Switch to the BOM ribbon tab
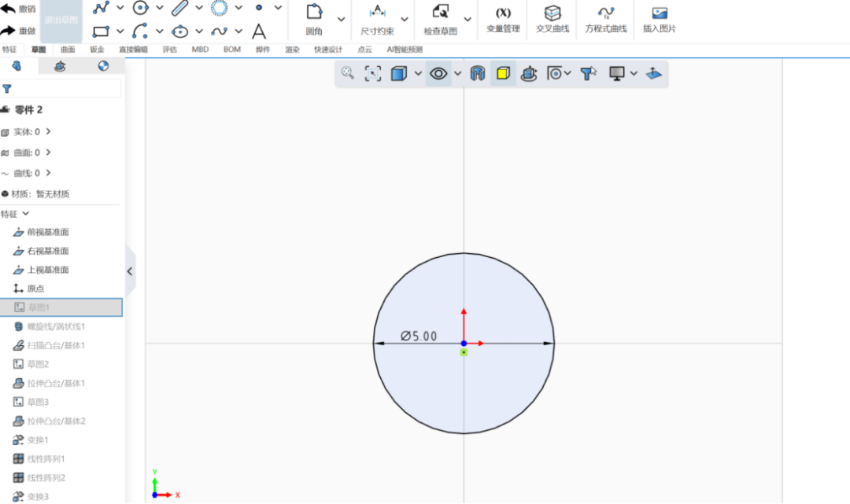 click(x=232, y=50)
